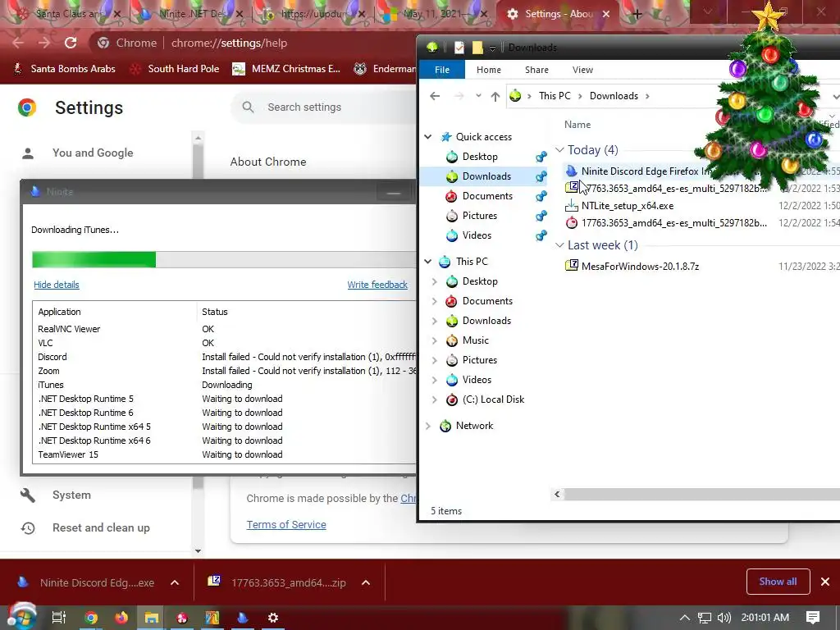Select MesaForWindows-20.1.8.7z file
This screenshot has width=840, height=630.
point(640,267)
